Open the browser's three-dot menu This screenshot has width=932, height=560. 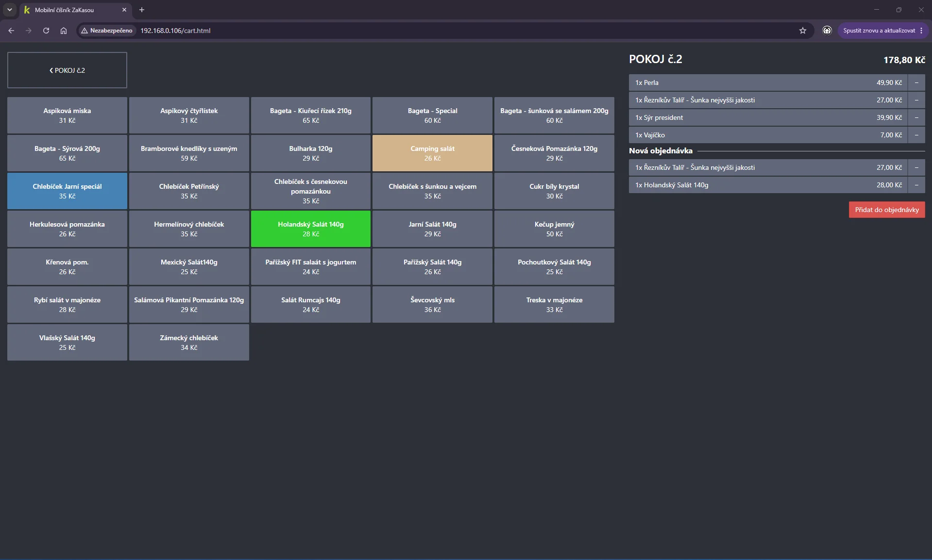click(921, 31)
